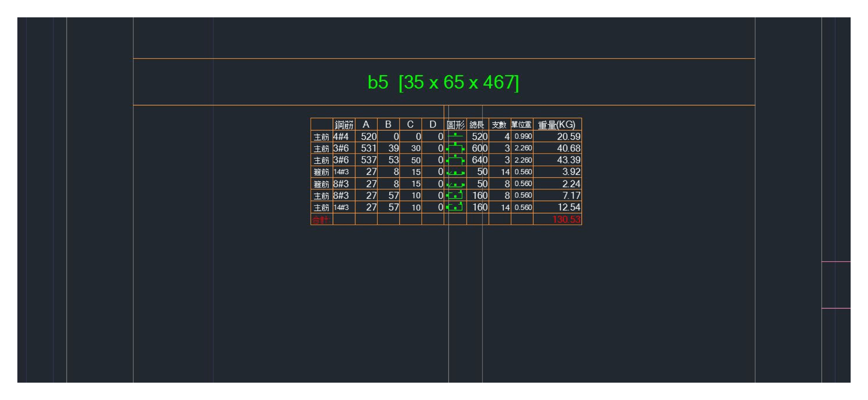Click the B value 39
The image size is (868, 400).
(x=393, y=148)
